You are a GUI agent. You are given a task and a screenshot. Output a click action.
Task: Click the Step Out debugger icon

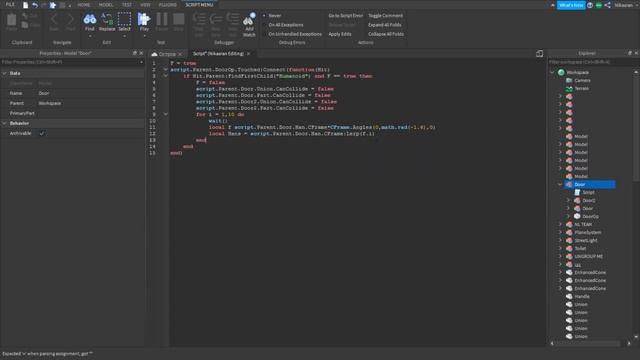(233, 19)
